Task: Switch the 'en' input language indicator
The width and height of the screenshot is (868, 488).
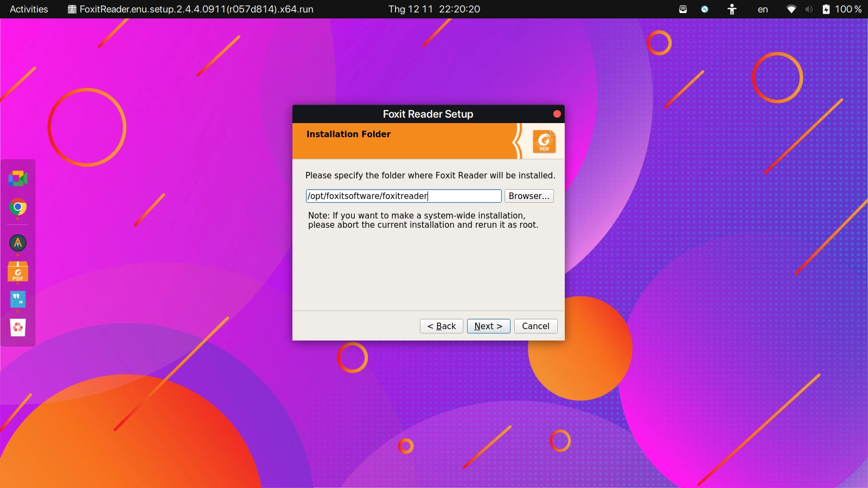Action: click(763, 9)
